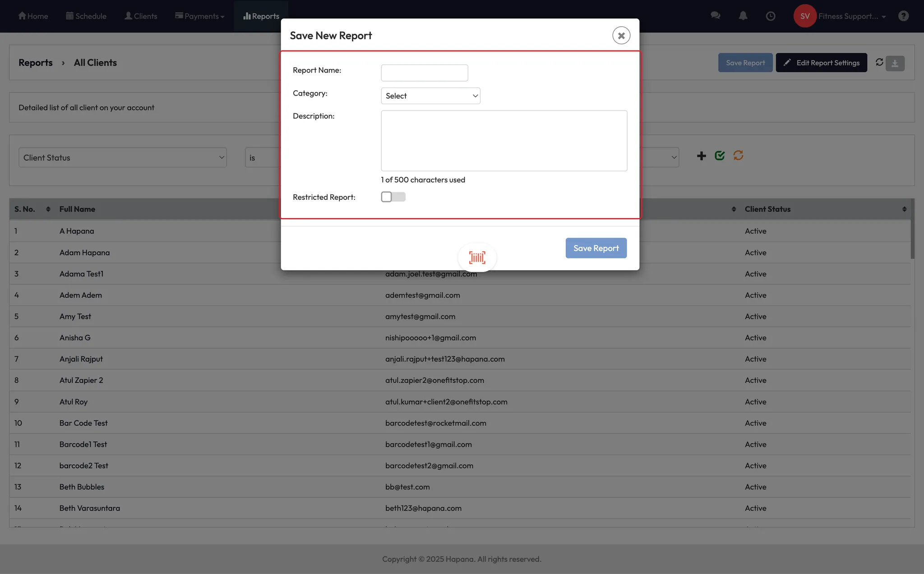Go to the Schedule tab
Screen dimensions: 924x574
(86, 16)
